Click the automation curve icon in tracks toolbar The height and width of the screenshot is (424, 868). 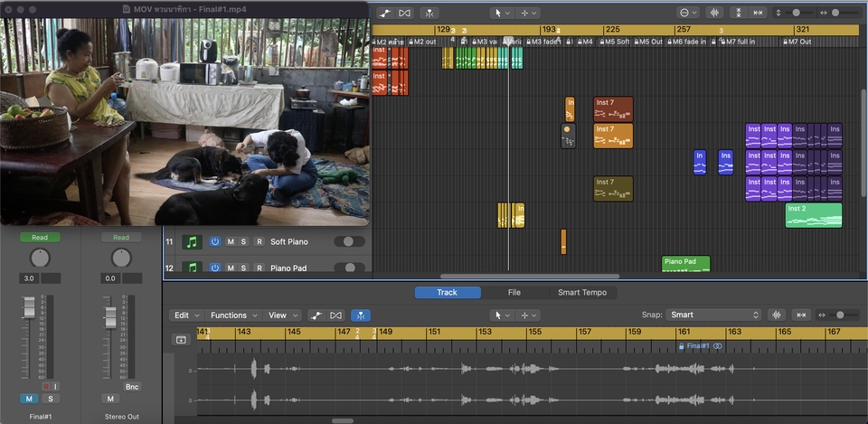[385, 13]
